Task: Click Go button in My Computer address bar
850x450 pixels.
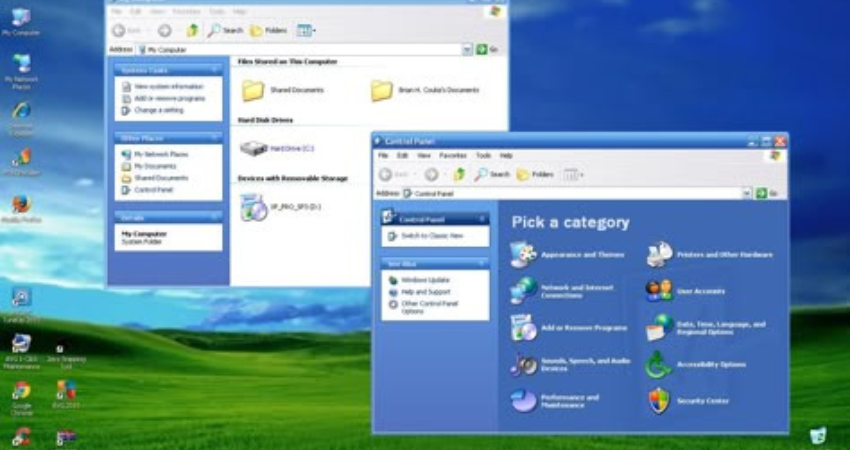Action: (487, 50)
